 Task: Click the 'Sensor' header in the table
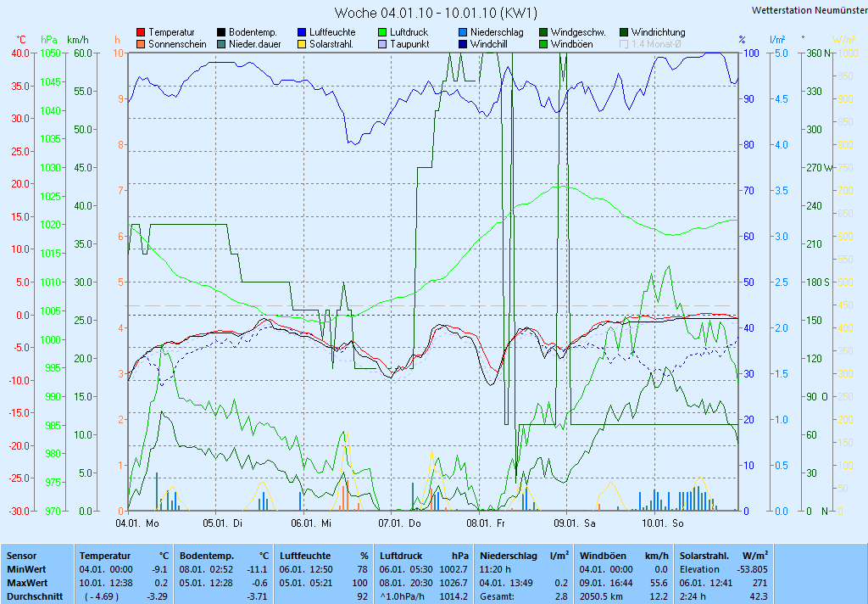click(x=21, y=556)
